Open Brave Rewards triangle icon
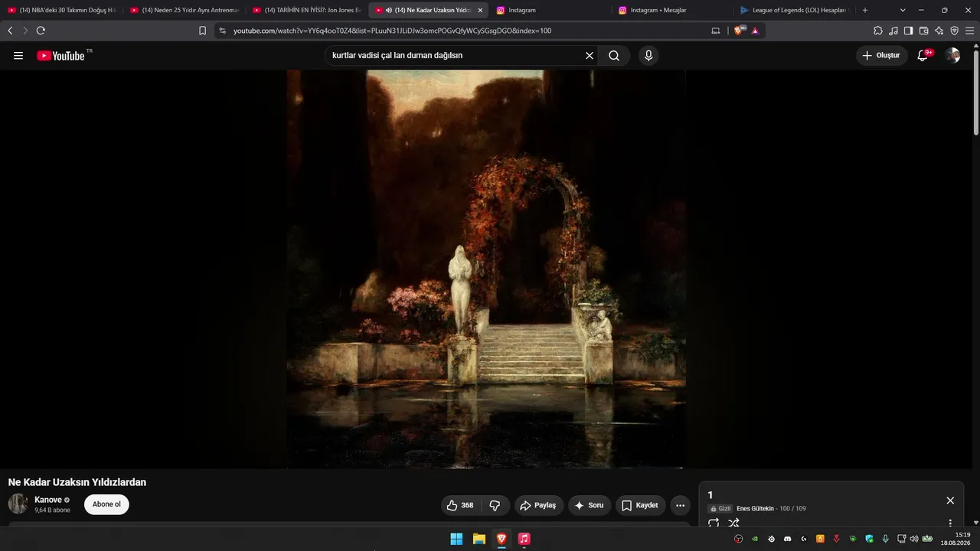980x551 pixels. [755, 31]
